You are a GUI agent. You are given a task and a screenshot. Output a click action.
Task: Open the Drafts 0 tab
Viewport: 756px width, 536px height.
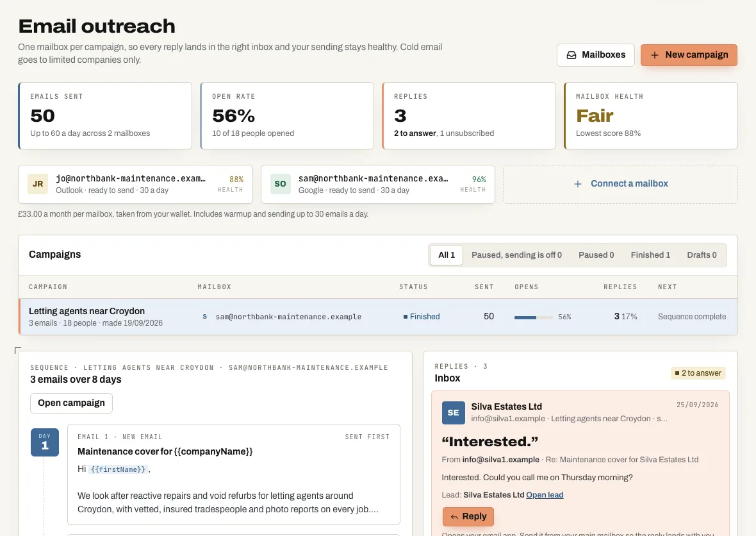702,255
